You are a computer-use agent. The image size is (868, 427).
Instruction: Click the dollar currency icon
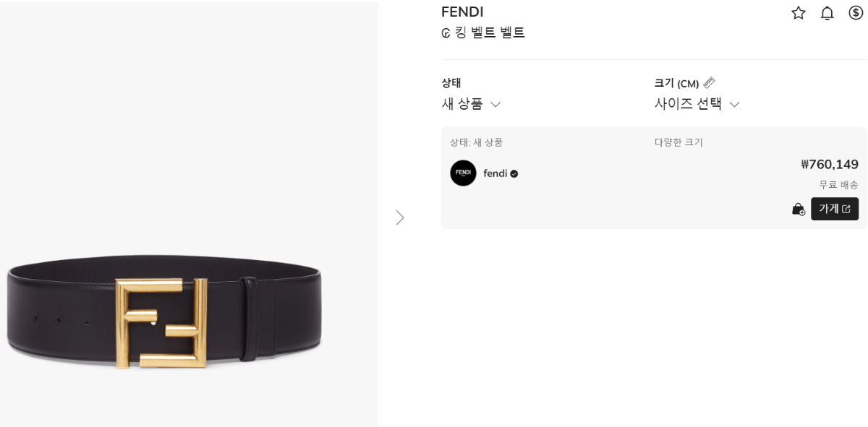[856, 13]
